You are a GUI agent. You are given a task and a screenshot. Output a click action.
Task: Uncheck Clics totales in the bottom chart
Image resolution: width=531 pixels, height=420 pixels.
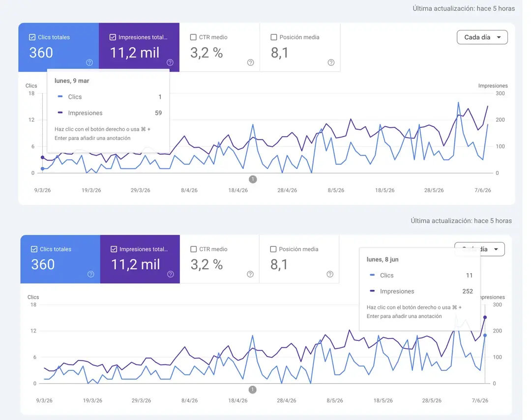point(34,249)
